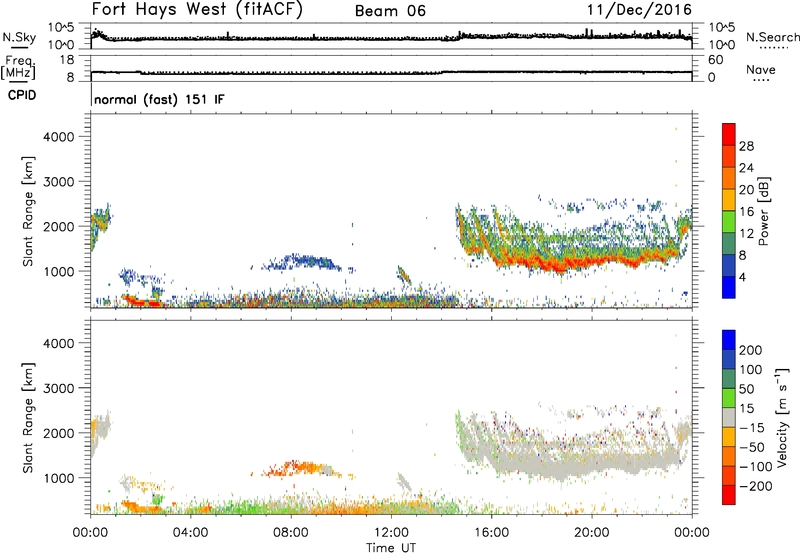800x554 pixels.
Task: Click the N.Sky noise trace line
Action: point(391,38)
